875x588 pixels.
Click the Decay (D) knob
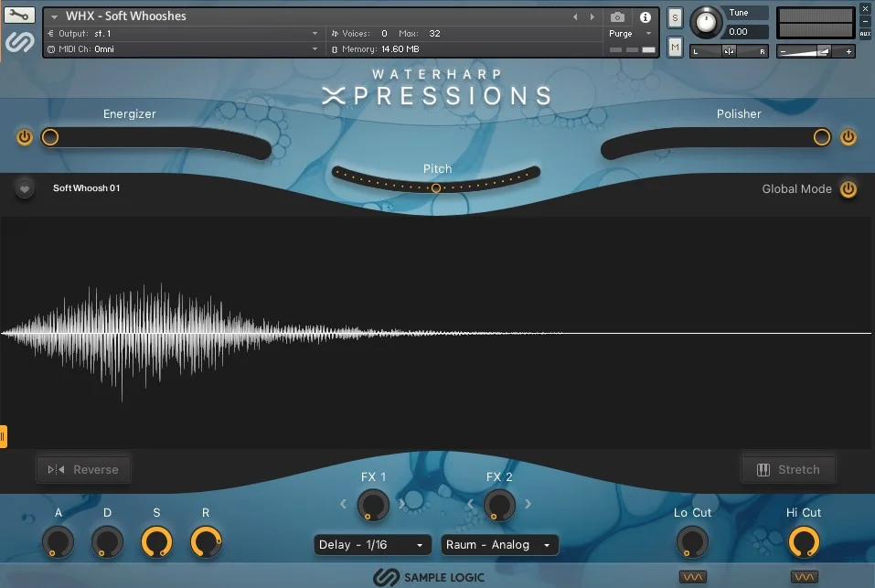pyautogui.click(x=107, y=541)
